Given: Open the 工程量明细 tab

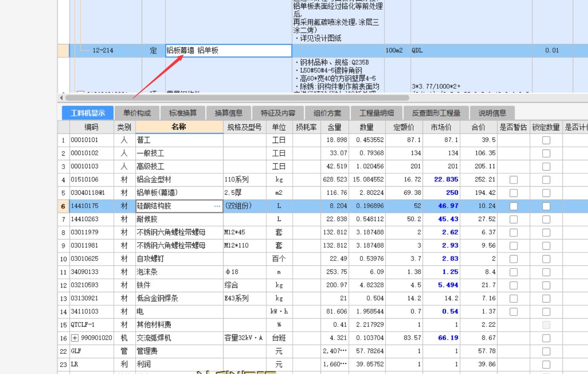Looking at the screenshot, I should (x=376, y=113).
